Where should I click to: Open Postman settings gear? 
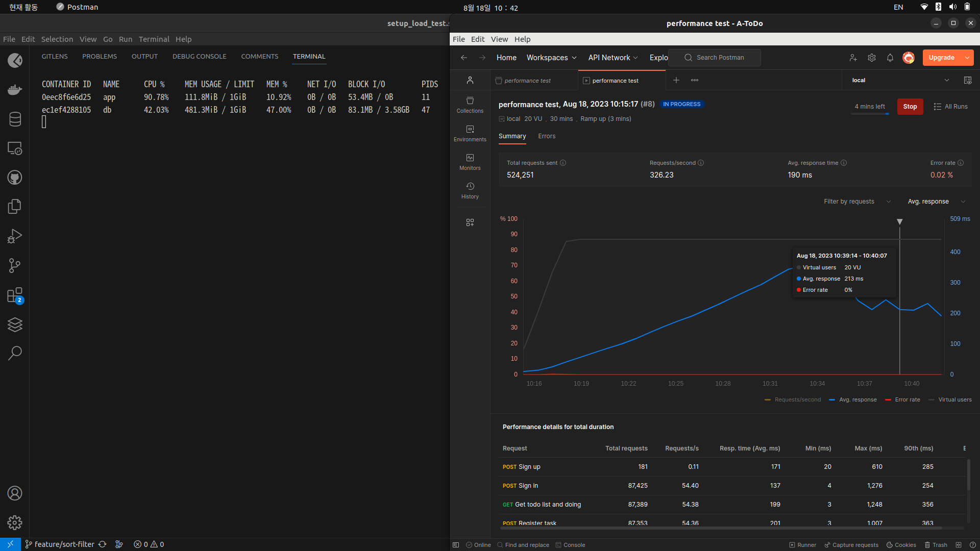pyautogui.click(x=872, y=58)
